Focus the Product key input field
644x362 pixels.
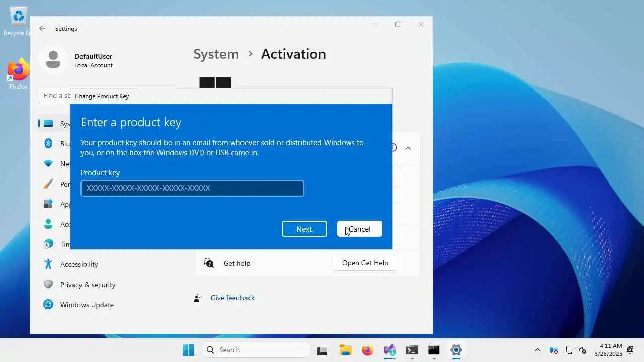pos(192,188)
